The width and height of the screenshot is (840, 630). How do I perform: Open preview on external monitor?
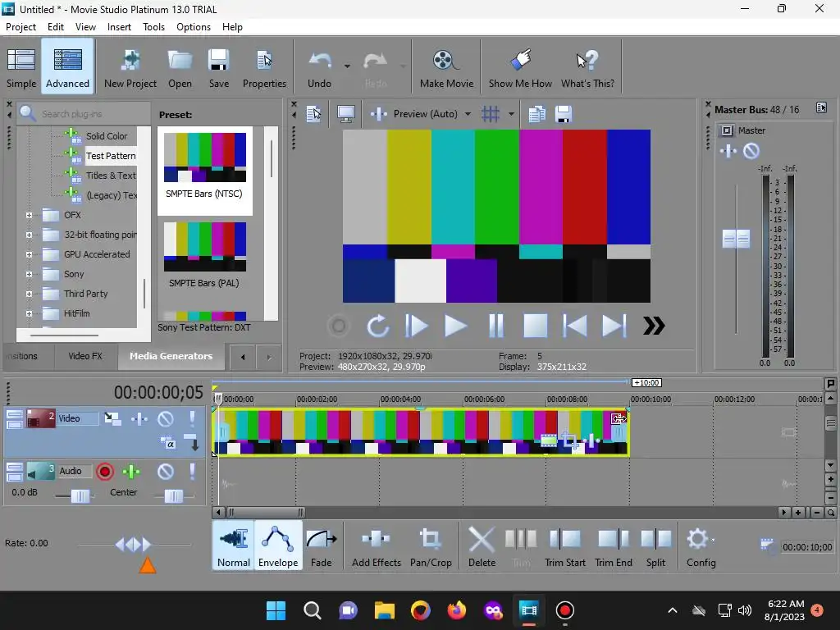pos(345,113)
